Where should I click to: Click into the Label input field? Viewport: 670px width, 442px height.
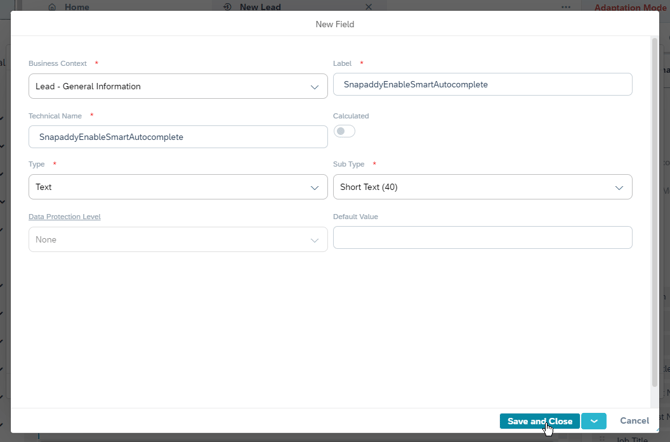point(482,85)
